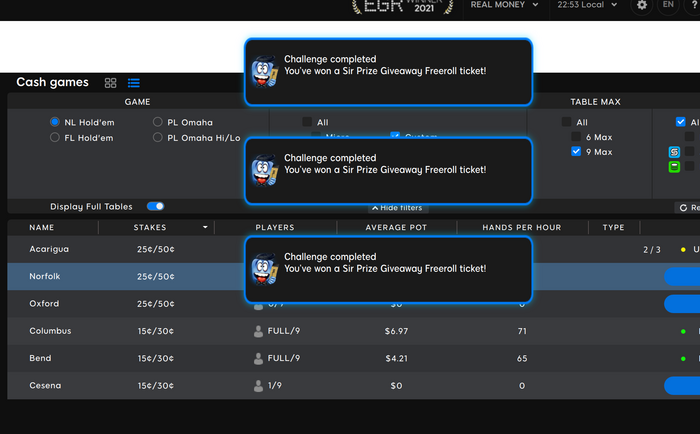
Task: Switch to list view of cash games
Action: point(133,83)
